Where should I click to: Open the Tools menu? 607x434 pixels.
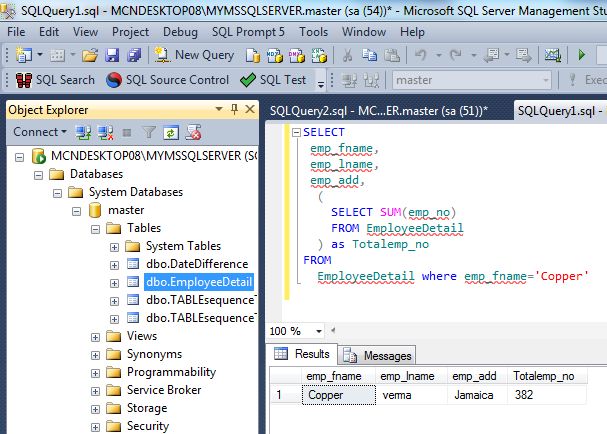coord(314,32)
